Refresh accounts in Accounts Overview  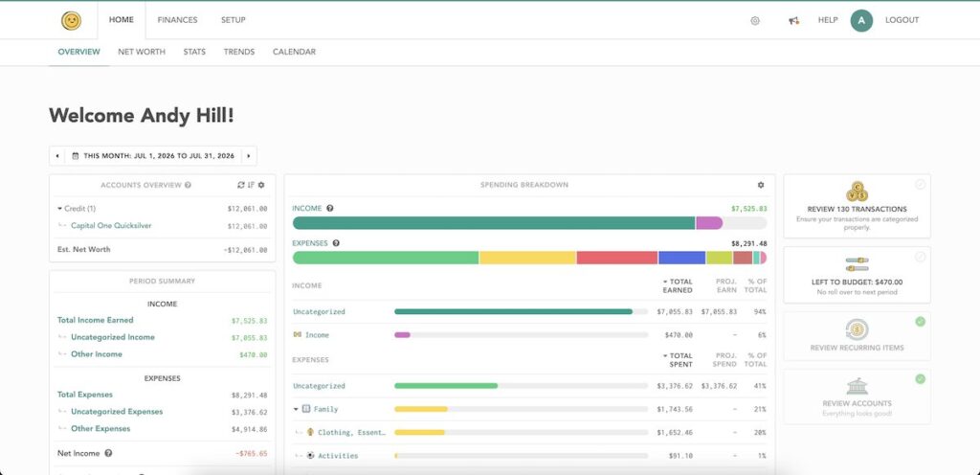[241, 185]
